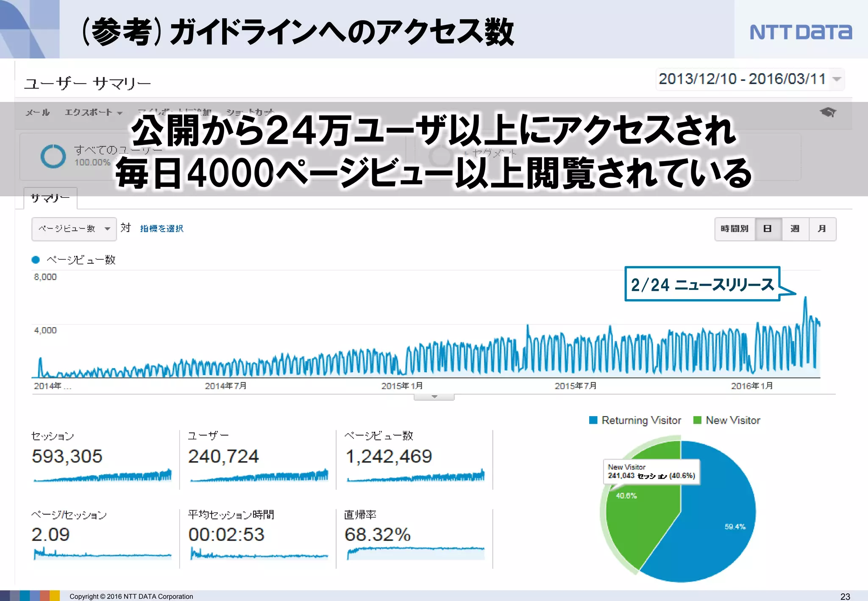The image size is (868, 601).
Task: Click the graduation cap education icon
Action: (827, 112)
